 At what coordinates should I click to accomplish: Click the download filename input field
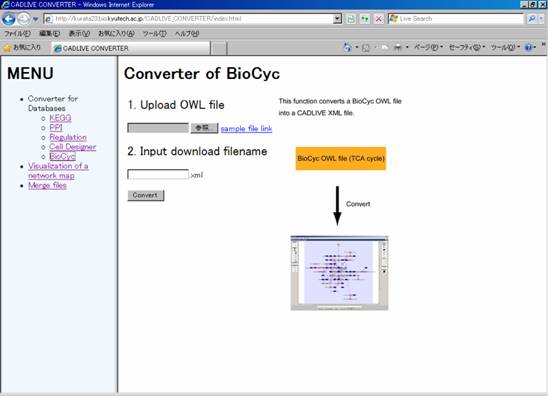pos(158,174)
